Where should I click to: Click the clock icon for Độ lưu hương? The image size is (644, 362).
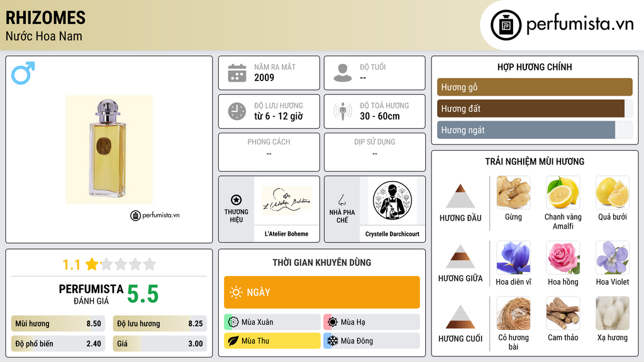237,111
